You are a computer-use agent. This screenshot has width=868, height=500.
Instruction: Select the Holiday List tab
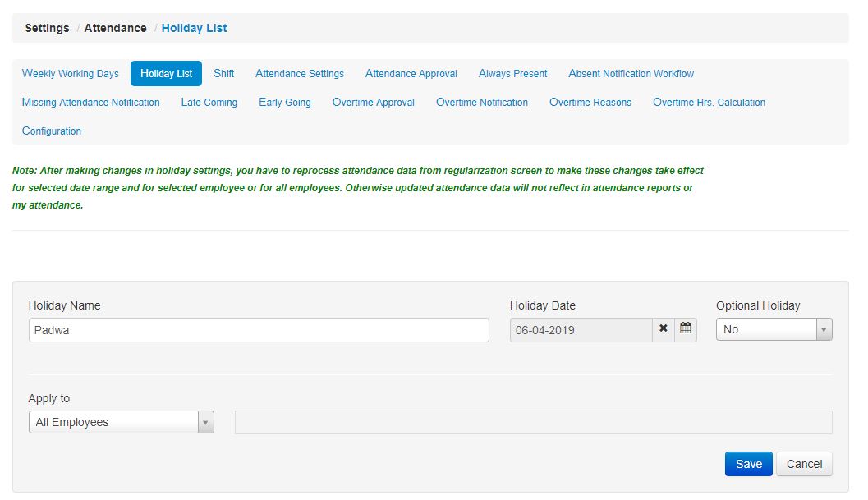(166, 74)
